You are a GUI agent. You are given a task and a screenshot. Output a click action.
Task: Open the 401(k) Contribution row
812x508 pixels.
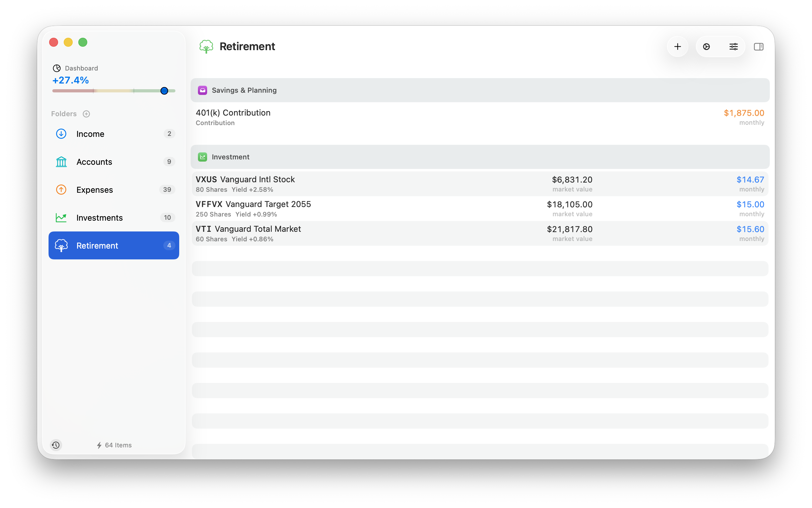click(x=480, y=117)
